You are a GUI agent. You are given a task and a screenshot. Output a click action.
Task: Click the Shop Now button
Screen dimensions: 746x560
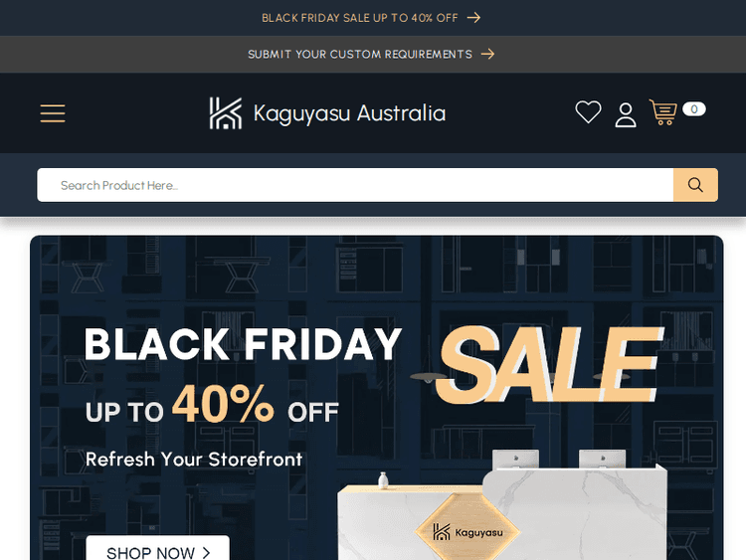[157, 548]
